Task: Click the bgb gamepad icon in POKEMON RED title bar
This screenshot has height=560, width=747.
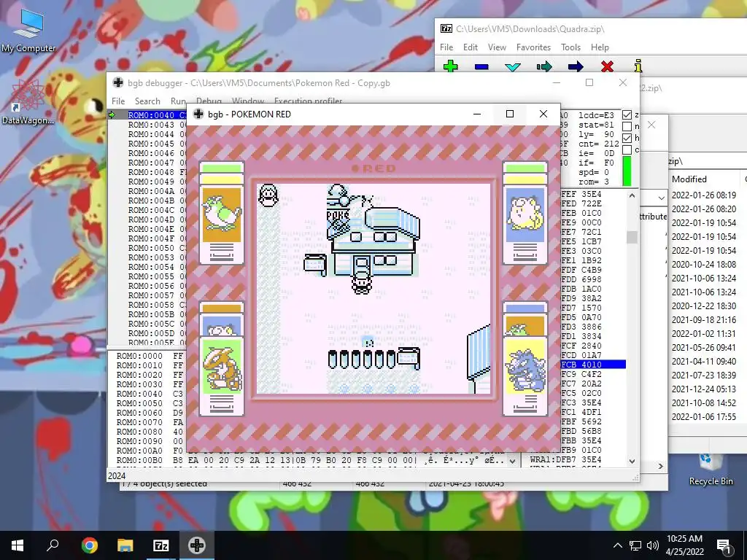Action: [x=198, y=114]
